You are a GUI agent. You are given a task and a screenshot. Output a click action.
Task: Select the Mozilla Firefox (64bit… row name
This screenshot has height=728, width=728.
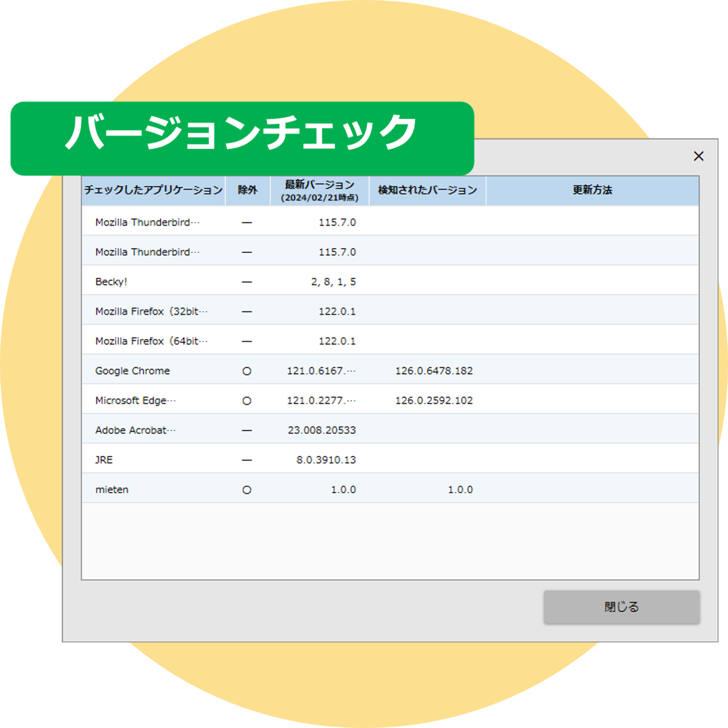[151, 341]
